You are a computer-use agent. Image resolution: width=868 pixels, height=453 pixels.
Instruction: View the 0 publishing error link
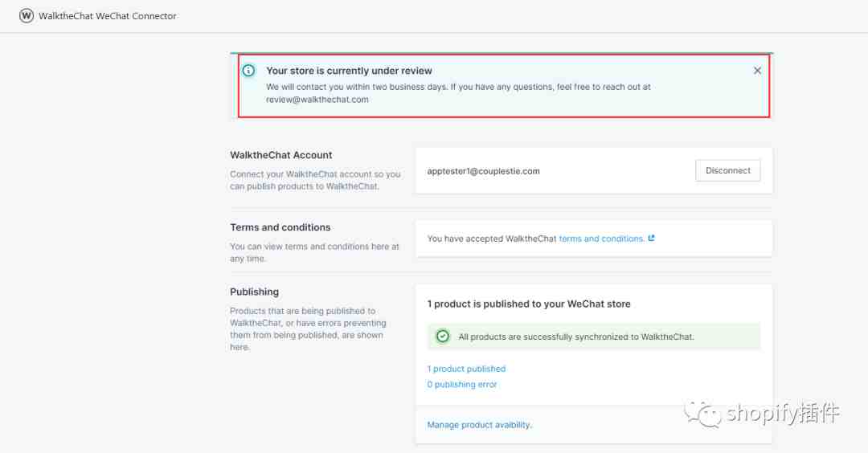pos(461,384)
